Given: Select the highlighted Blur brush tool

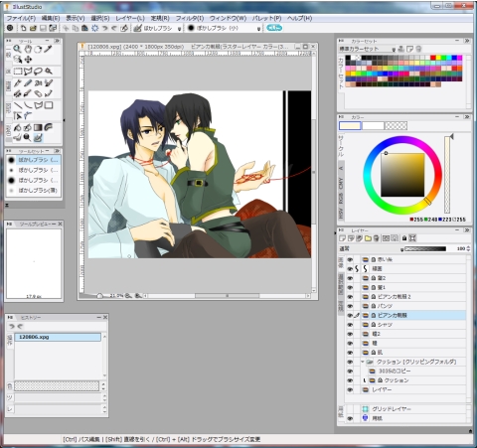Looking at the screenshot, I should (38, 137).
